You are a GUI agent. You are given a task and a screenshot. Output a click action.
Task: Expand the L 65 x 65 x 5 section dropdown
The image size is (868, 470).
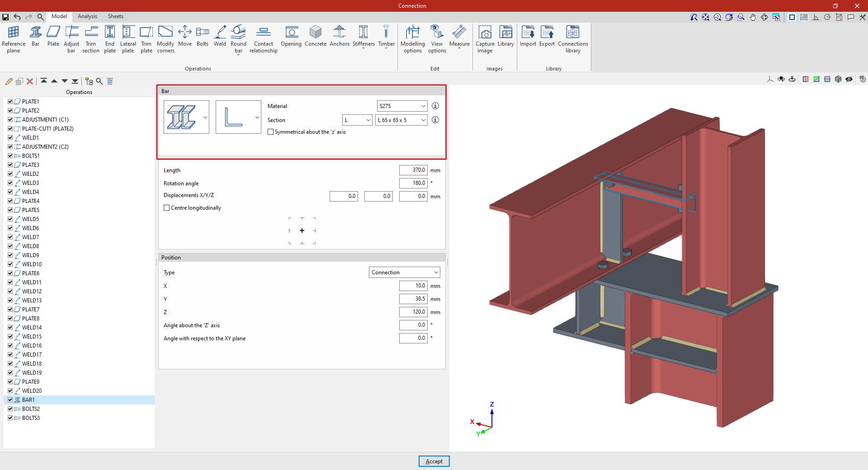coord(401,120)
